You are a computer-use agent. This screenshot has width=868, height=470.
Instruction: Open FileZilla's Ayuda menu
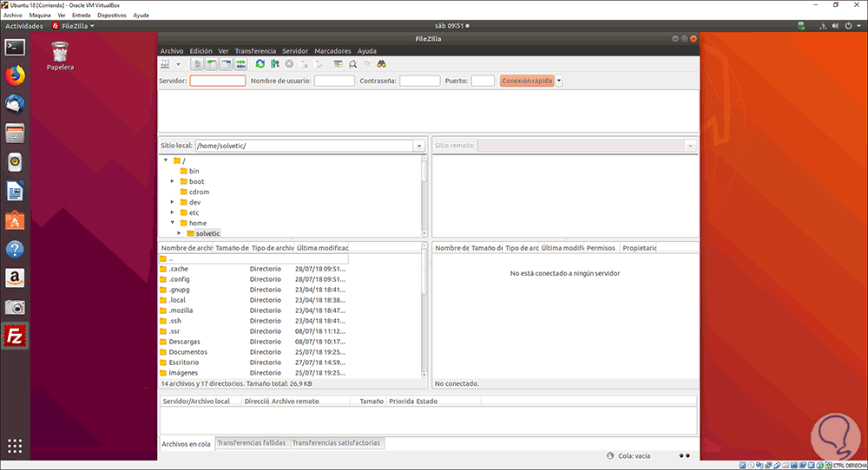click(x=367, y=51)
